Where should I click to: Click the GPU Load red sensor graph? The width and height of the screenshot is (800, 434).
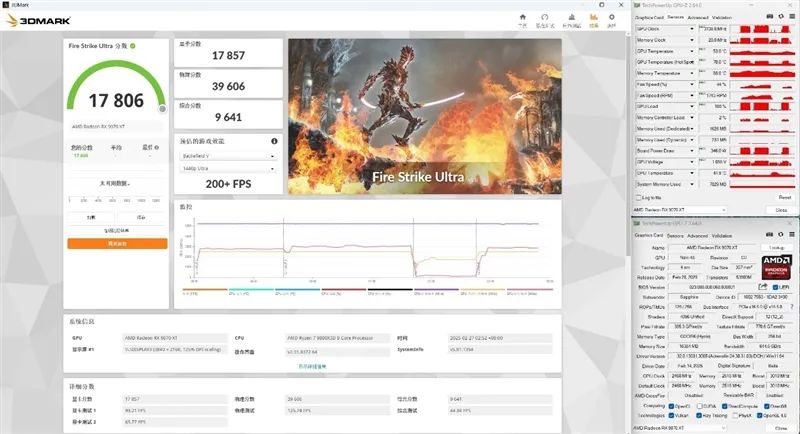pyautogui.click(x=762, y=107)
